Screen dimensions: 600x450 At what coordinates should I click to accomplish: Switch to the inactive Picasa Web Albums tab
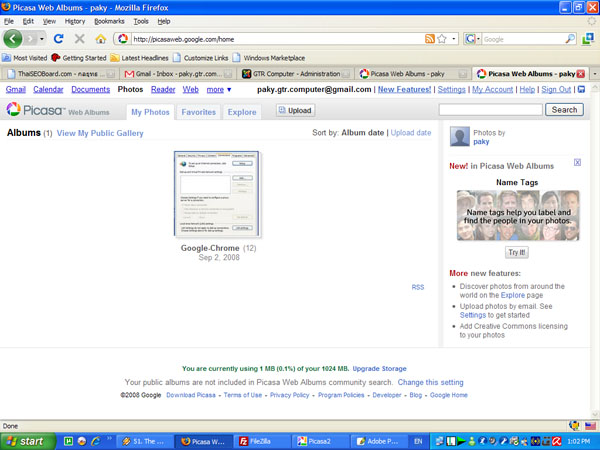tap(413, 73)
